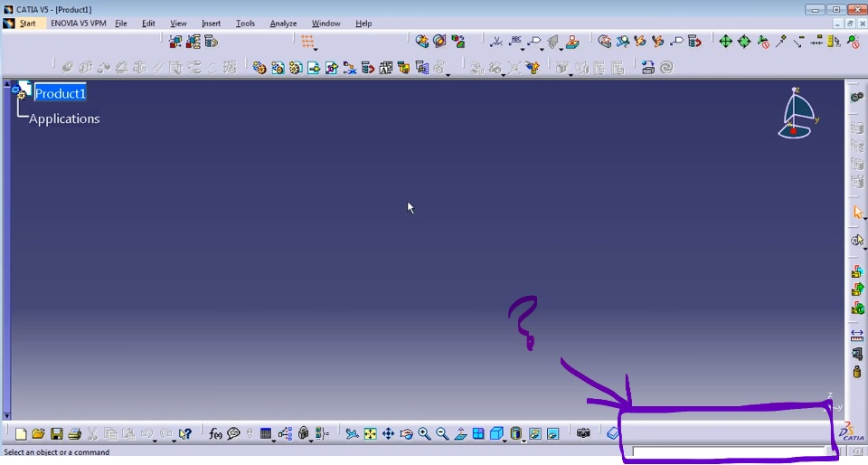
Task: Open the File menu
Action: point(120,24)
